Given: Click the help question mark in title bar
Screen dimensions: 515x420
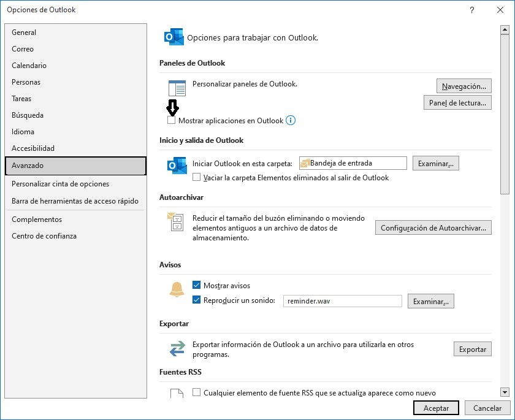Looking at the screenshot, I should point(471,10).
